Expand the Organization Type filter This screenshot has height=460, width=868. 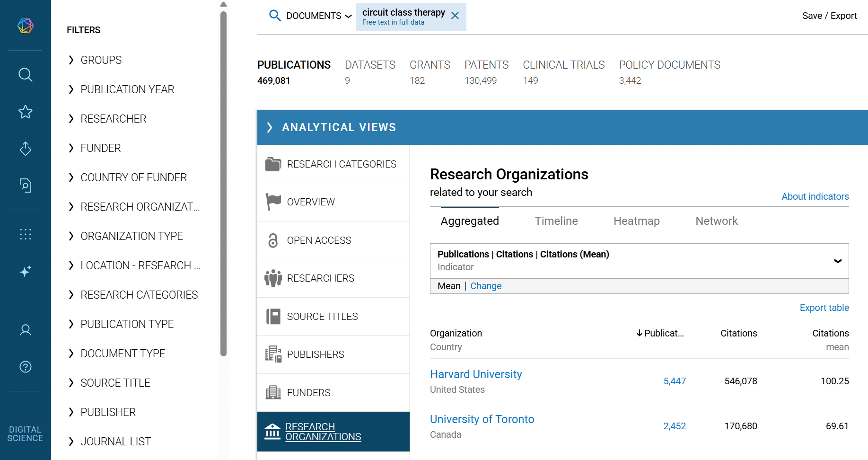131,236
